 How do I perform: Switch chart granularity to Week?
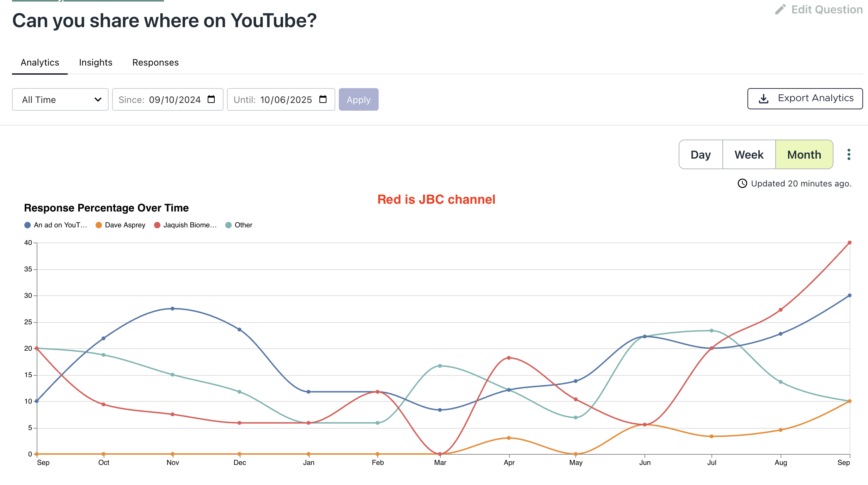(749, 154)
